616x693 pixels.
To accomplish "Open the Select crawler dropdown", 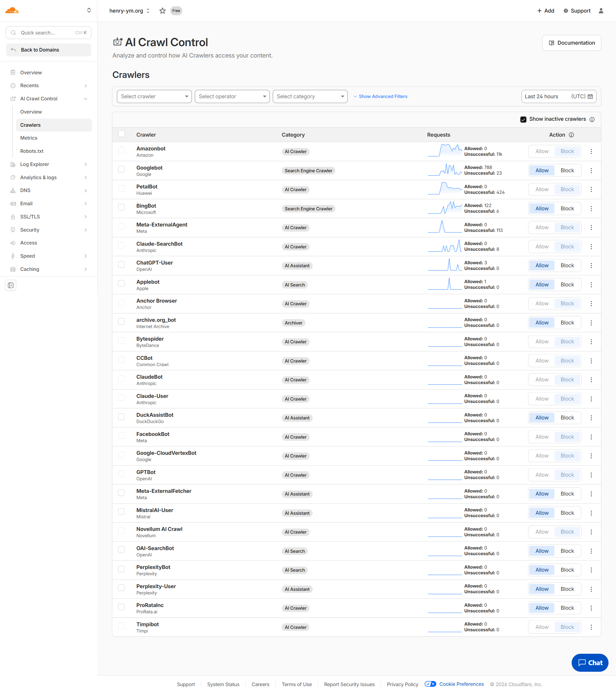I will pyautogui.click(x=154, y=97).
